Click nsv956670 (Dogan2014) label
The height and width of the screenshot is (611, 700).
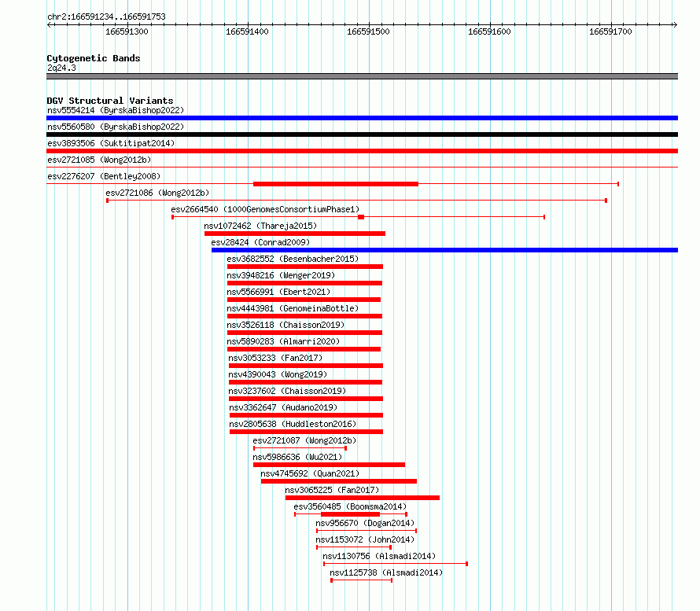(365, 523)
